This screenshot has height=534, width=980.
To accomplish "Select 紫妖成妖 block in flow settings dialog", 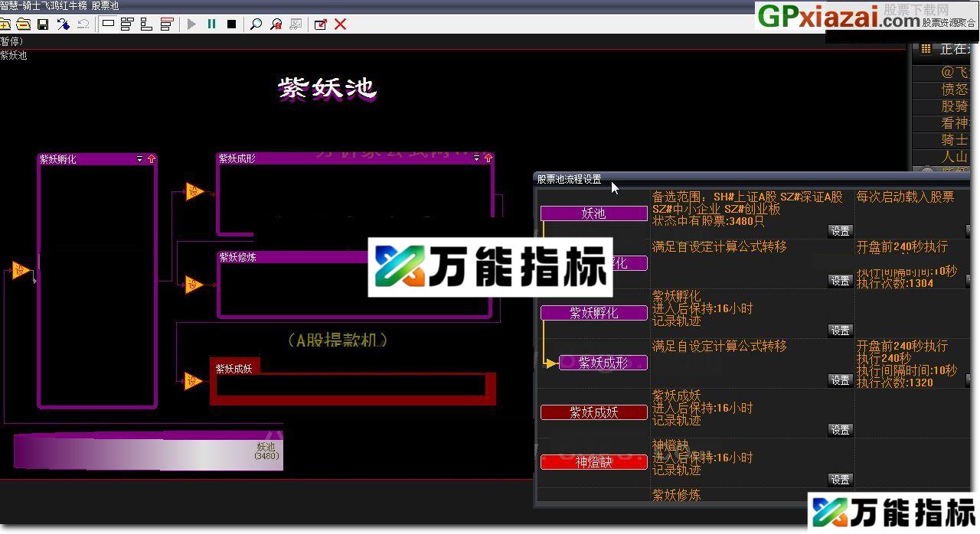I will click(594, 412).
